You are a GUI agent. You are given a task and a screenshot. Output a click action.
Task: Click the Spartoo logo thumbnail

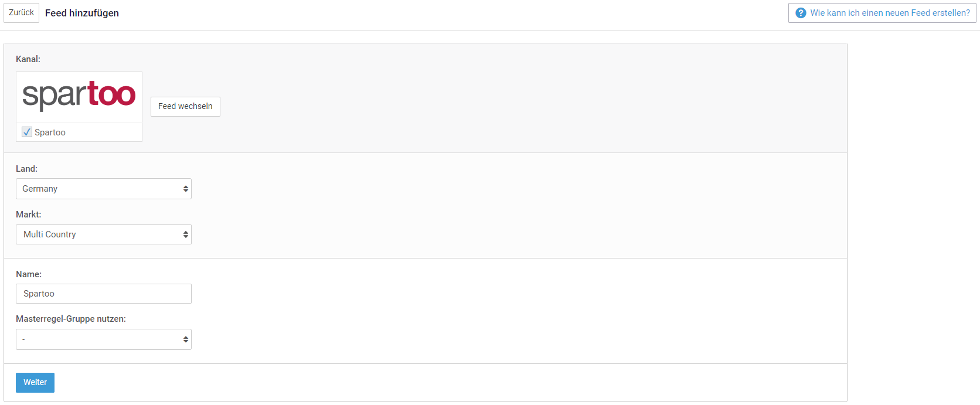pyautogui.click(x=79, y=97)
